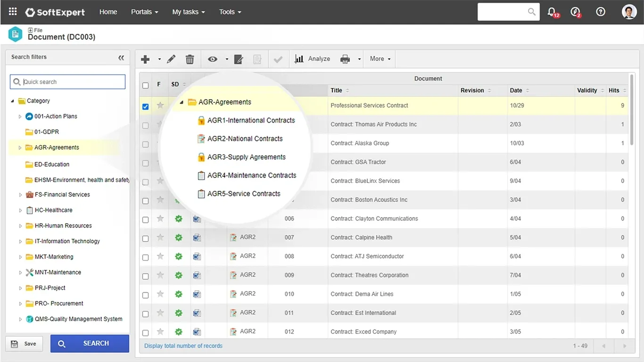Image resolution: width=644 pixels, height=362 pixels.
Task: Click the SoftExpert logo
Action: [55, 12]
